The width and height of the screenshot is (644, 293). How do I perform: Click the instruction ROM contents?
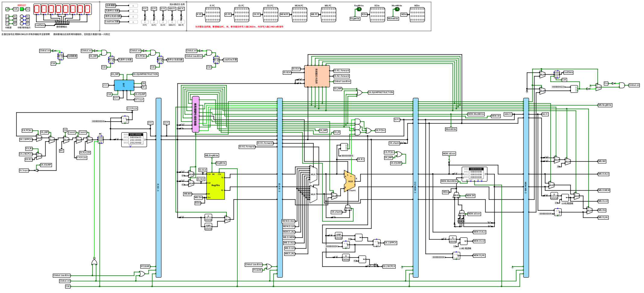point(134,140)
